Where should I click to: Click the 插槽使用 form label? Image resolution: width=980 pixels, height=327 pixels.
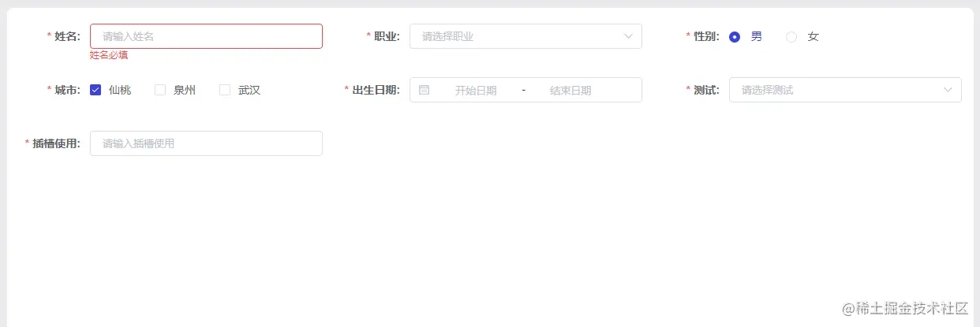56,143
